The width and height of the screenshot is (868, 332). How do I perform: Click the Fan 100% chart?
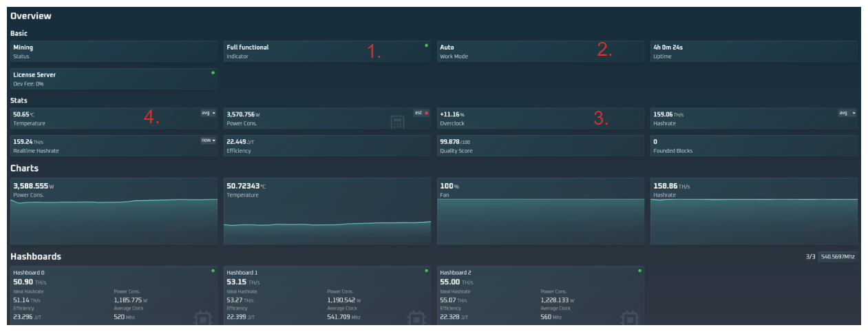click(x=540, y=211)
